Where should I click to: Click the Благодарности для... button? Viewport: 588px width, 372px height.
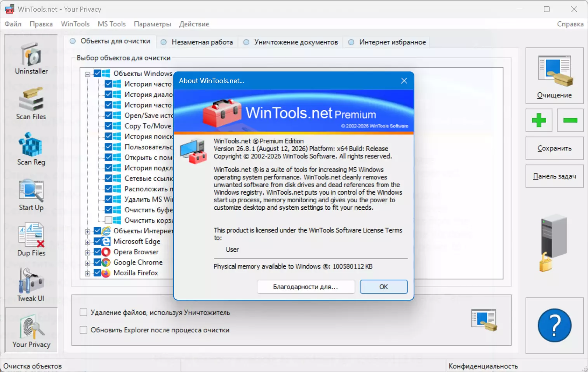pos(306,287)
